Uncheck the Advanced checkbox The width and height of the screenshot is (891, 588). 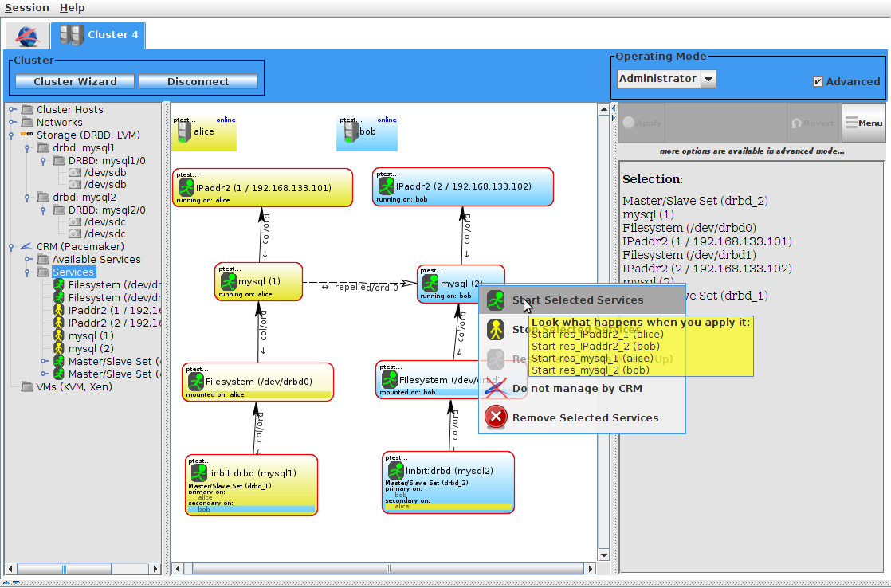(818, 81)
